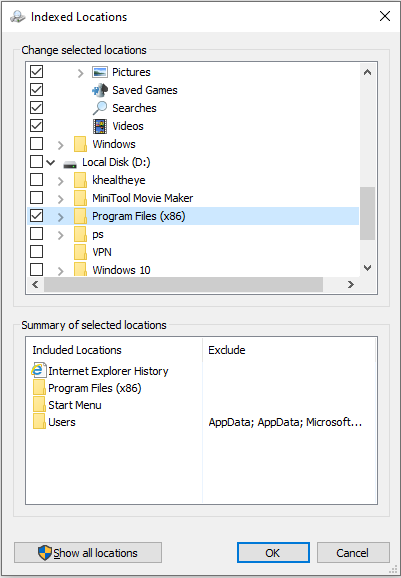401x578 pixels.
Task: Click the AppData exclude entry for Users
Action: [x=285, y=422]
